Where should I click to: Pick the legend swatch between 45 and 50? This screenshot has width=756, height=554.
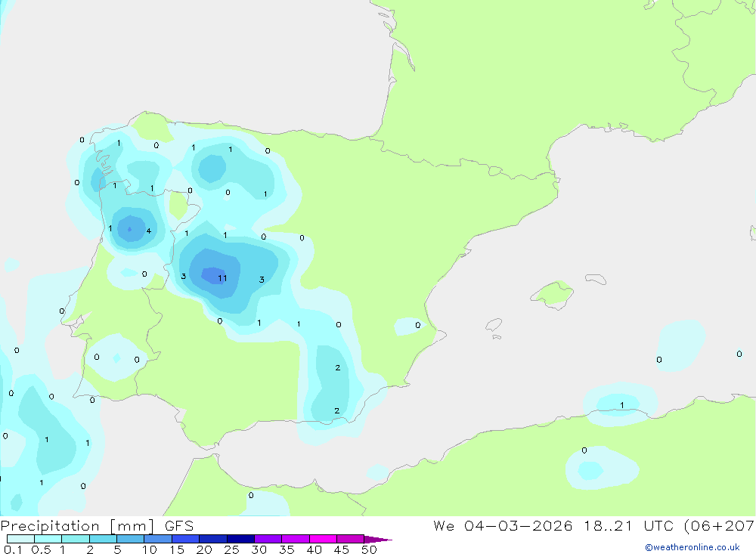click(351, 539)
